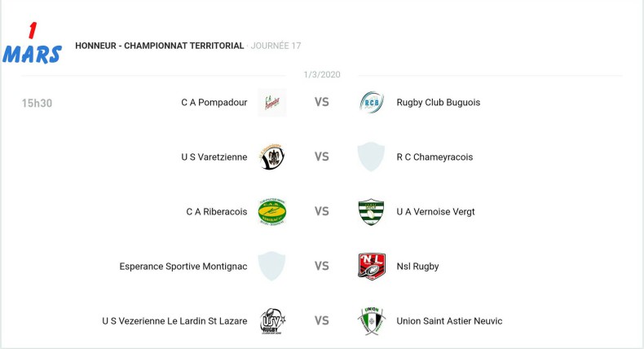Click the USV Rugby club logo
Viewport: 644px width, 349px height.
(271, 320)
